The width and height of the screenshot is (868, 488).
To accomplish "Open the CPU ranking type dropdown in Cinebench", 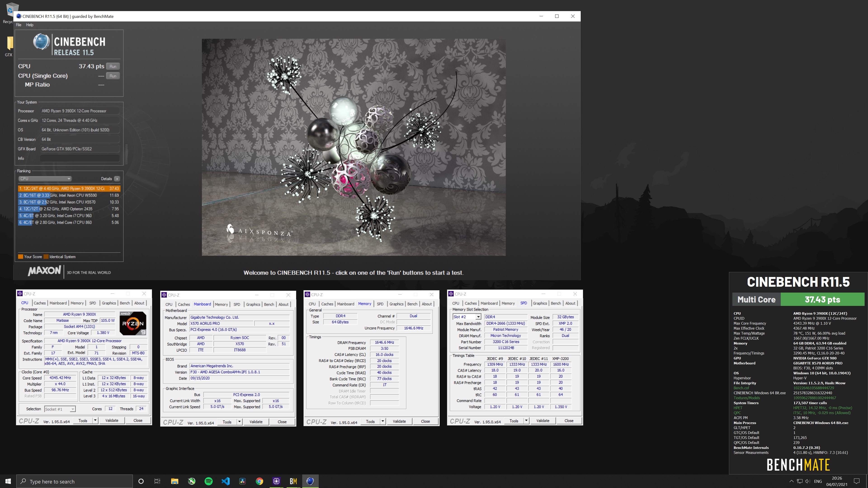I will [45, 179].
